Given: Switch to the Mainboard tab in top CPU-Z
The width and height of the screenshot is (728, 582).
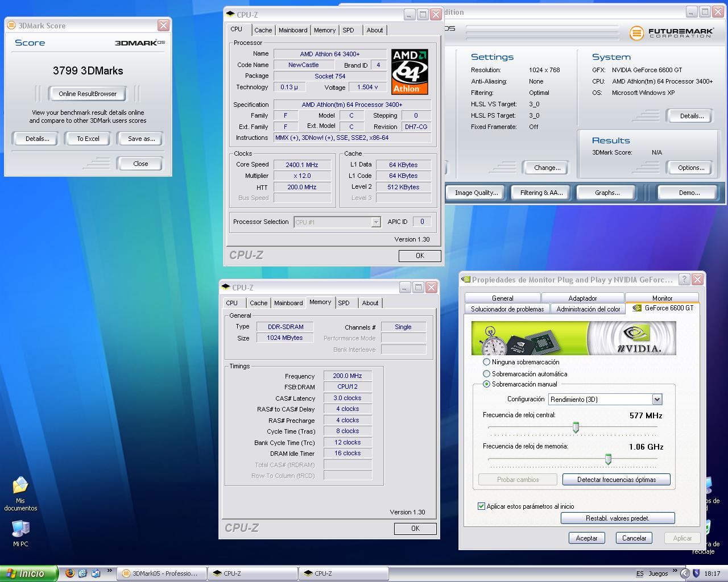Looking at the screenshot, I should pyautogui.click(x=293, y=30).
